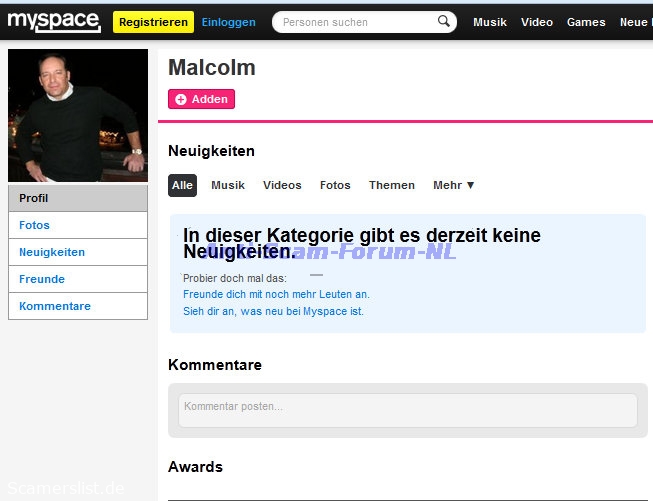Screen dimensions: 653x501
Task: Click 'Freunde dich mit noch mehr Leuten an' link
Action: (x=276, y=294)
